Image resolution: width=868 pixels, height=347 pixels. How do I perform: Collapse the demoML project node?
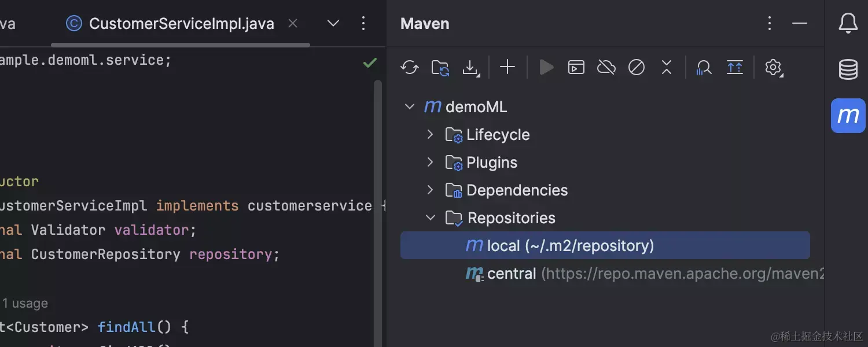pos(410,106)
